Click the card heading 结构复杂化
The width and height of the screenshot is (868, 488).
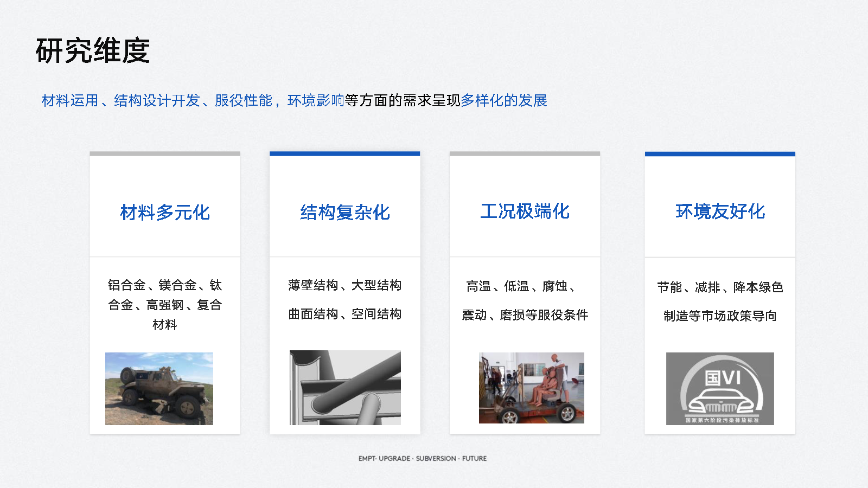click(345, 212)
